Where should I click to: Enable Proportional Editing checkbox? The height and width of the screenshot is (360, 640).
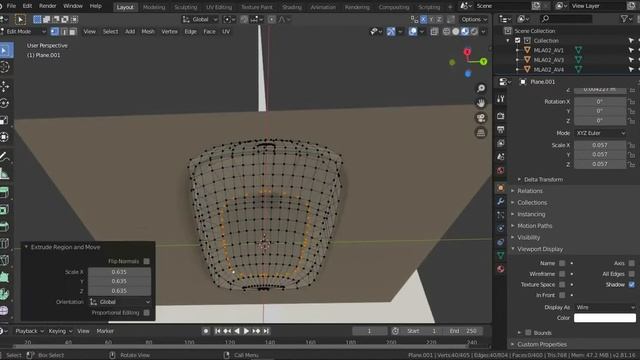(x=147, y=313)
